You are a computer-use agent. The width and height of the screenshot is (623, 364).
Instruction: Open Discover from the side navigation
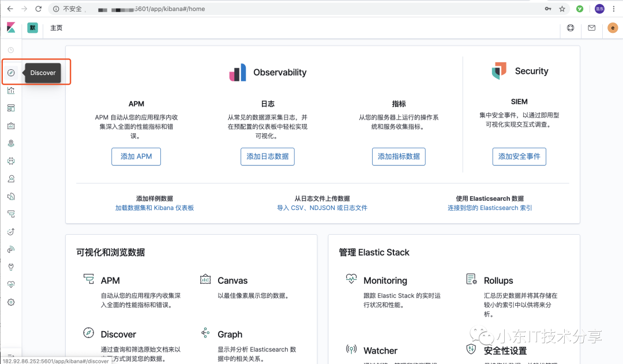(11, 73)
